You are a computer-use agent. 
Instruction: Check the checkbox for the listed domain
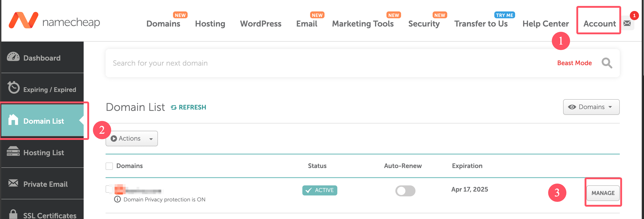pyautogui.click(x=108, y=189)
